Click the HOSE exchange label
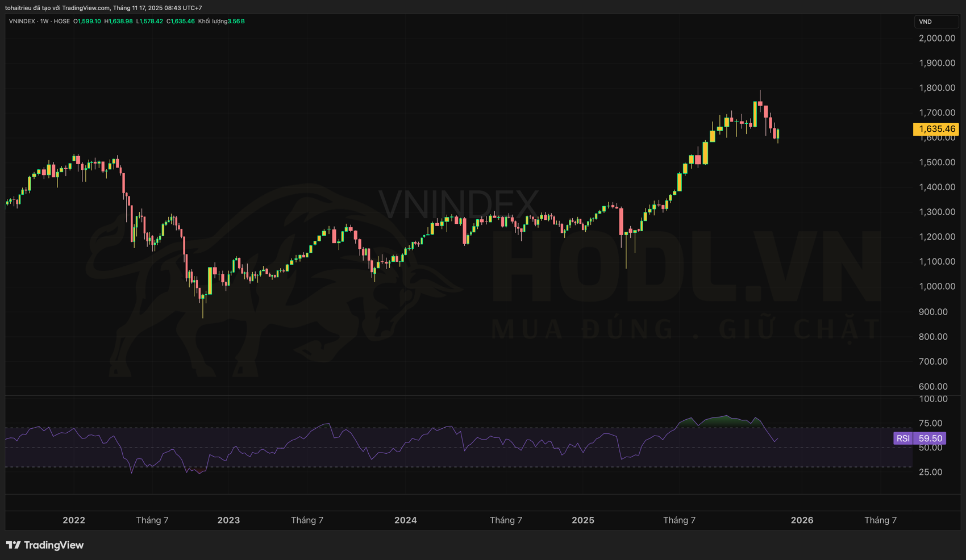The height and width of the screenshot is (560, 966). point(61,22)
